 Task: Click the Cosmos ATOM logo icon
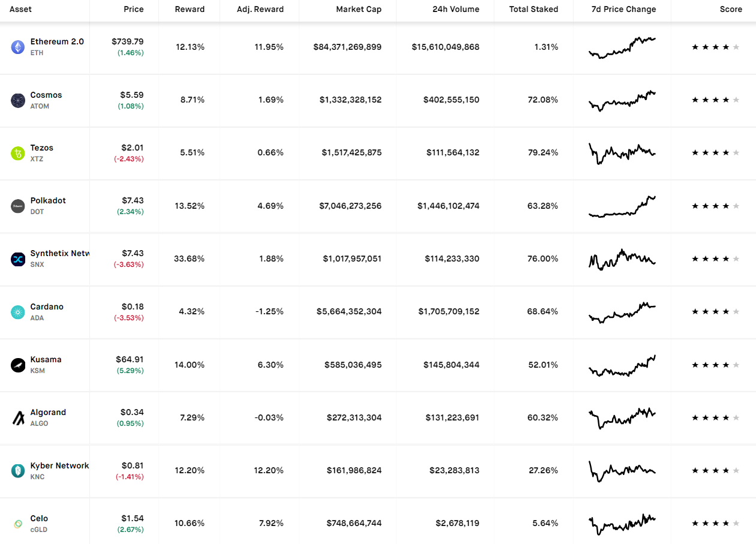(x=18, y=100)
